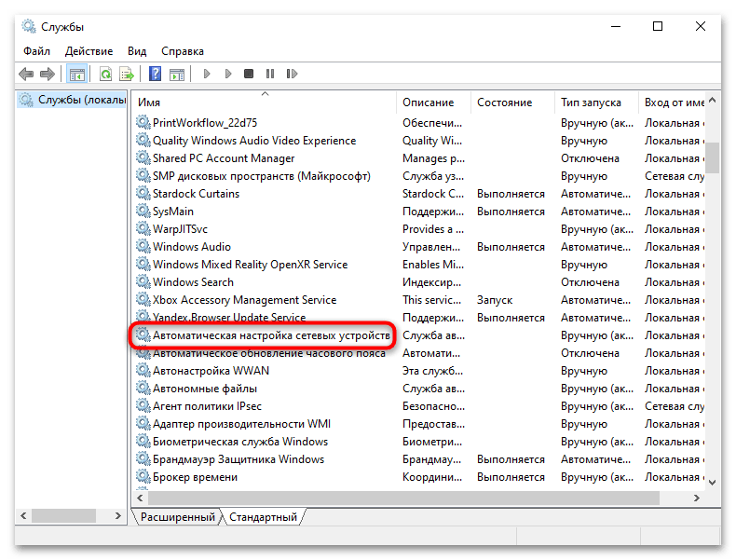
Task: Minimize the Службы window
Action: coord(616,26)
